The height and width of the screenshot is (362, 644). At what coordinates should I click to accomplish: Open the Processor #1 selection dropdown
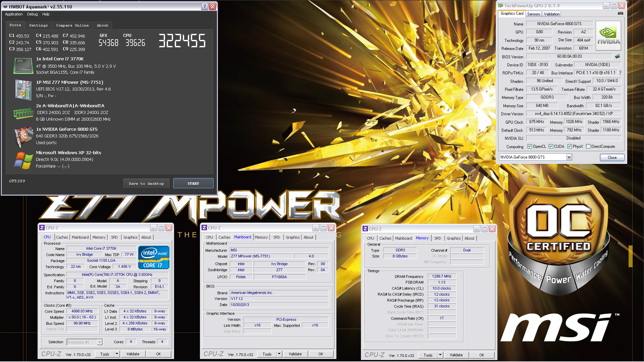100,342
